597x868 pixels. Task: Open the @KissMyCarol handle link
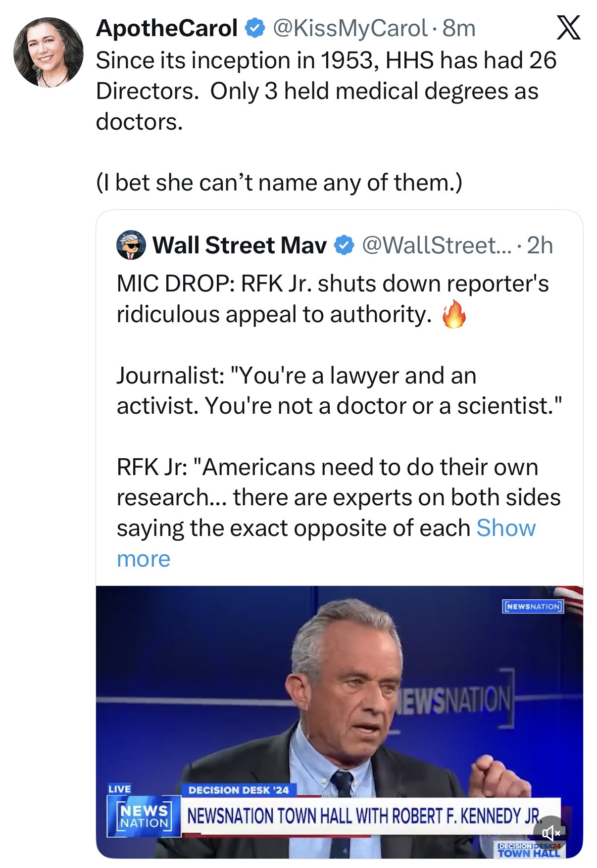(349, 28)
